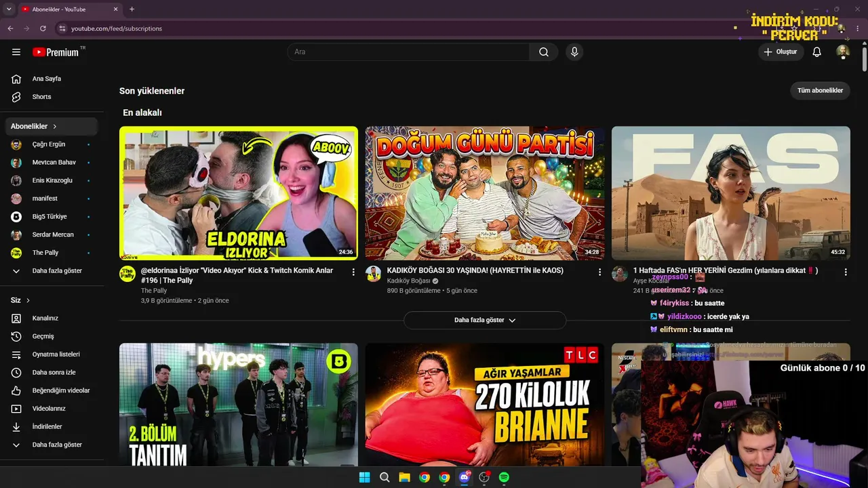Open File Explorer from the taskbar

click(x=404, y=477)
